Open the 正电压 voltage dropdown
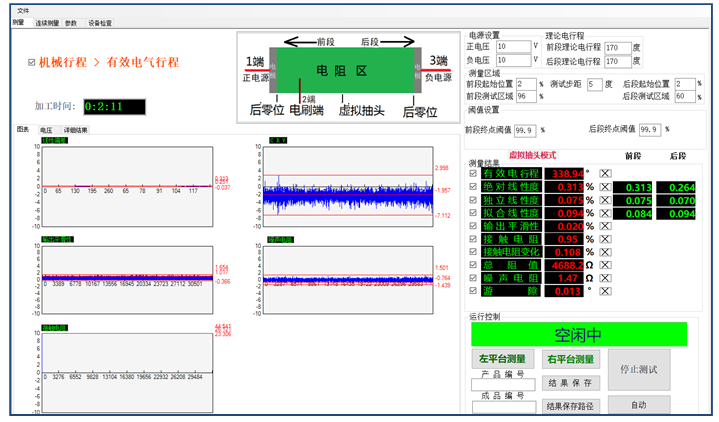Viewport: 719px width, 422px height. (x=533, y=46)
